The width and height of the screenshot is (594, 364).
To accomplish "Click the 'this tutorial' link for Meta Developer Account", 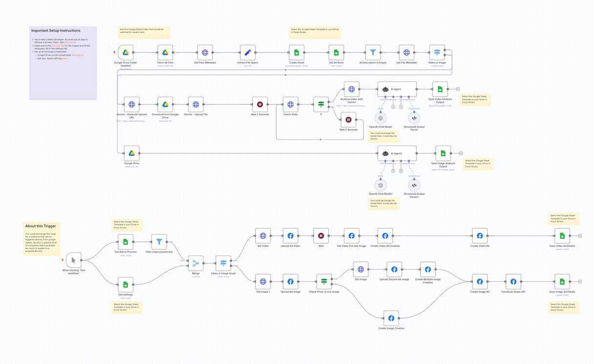I will pos(70,43).
